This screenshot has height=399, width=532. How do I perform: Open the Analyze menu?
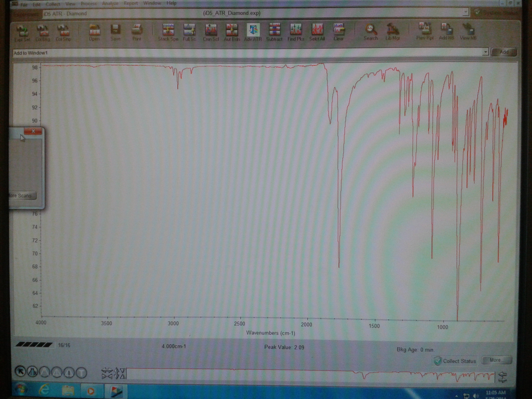pyautogui.click(x=110, y=3)
